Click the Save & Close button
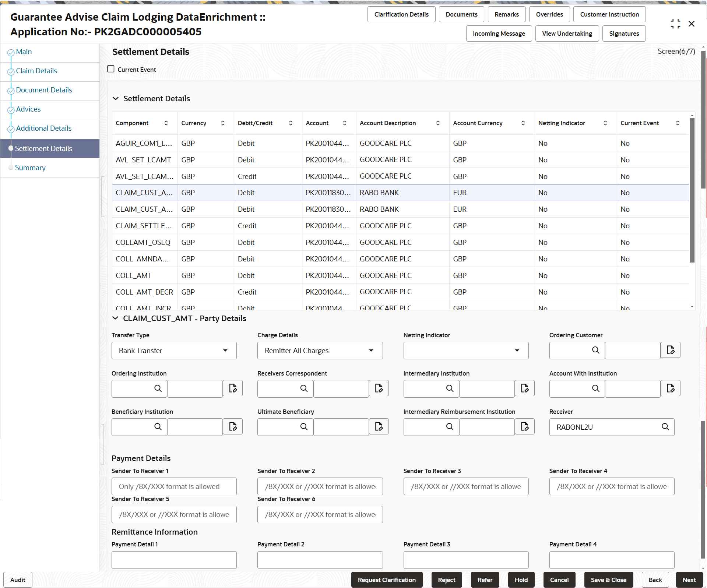This screenshot has width=707, height=588. click(608, 580)
